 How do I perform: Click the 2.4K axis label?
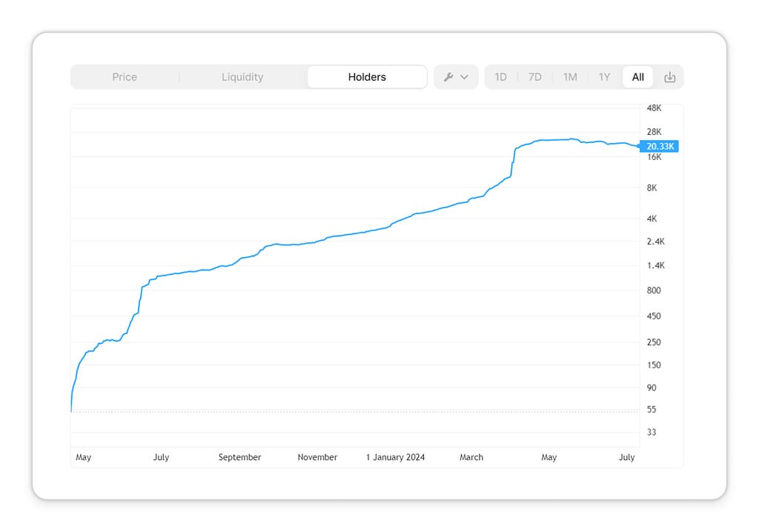[x=655, y=242]
